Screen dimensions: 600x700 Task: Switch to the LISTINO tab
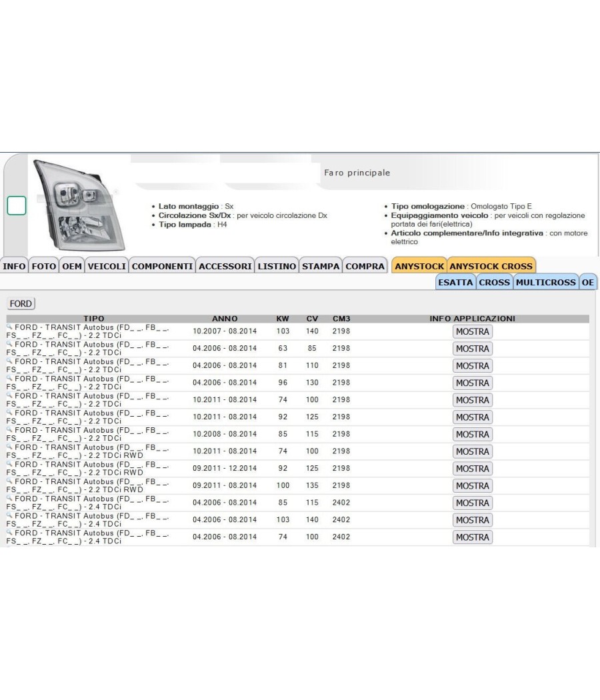277,267
